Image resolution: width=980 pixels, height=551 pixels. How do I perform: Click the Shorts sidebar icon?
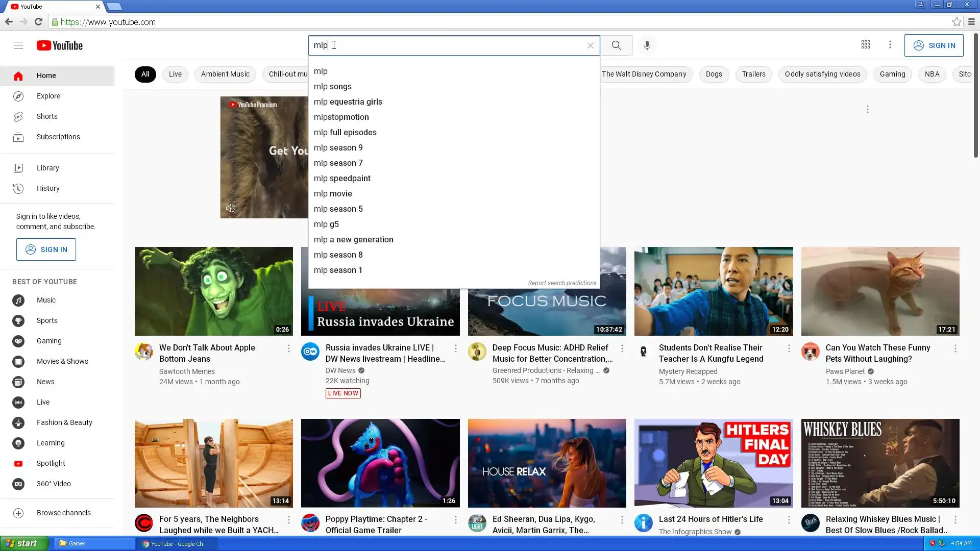click(18, 117)
